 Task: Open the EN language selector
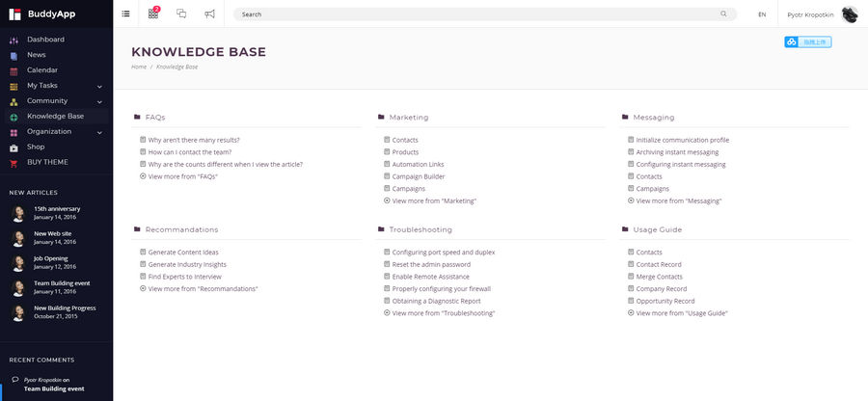[762, 14]
